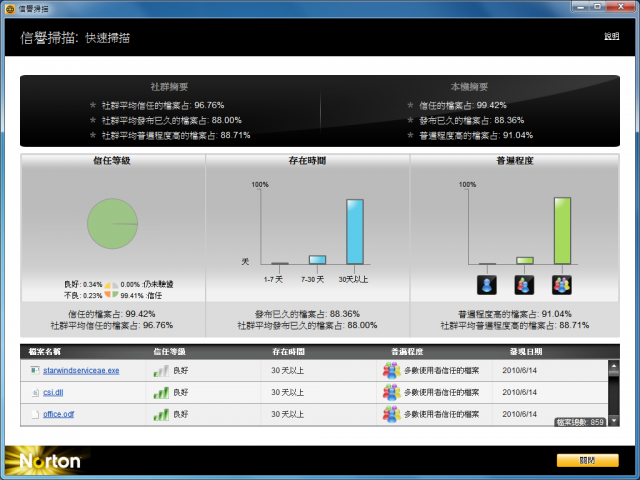The image size is (640, 480).
Task: Click the 30天以上 blue bar
Action: 355,231
